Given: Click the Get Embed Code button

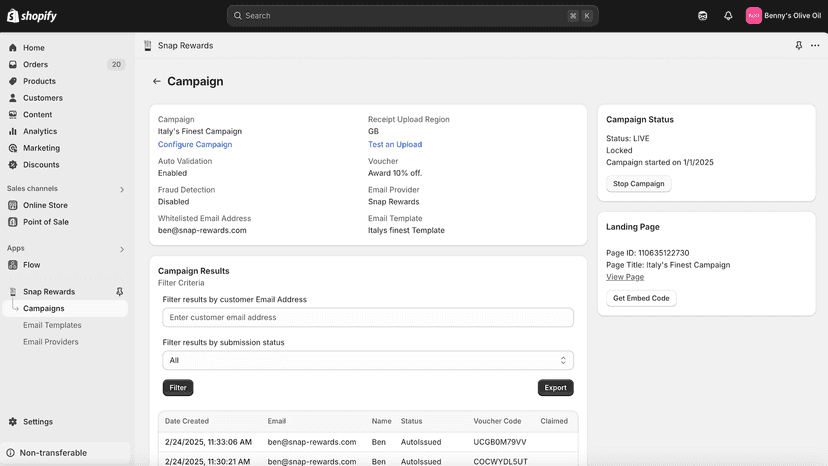Looking at the screenshot, I should click(641, 298).
